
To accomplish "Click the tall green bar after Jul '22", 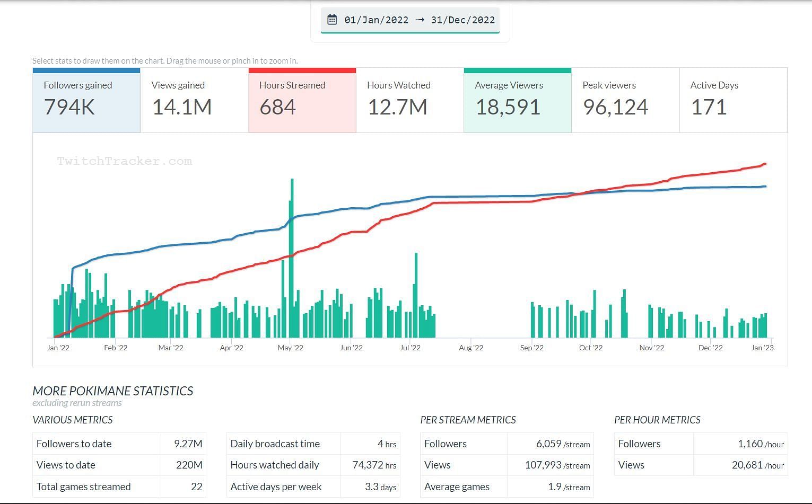I will 416,295.
